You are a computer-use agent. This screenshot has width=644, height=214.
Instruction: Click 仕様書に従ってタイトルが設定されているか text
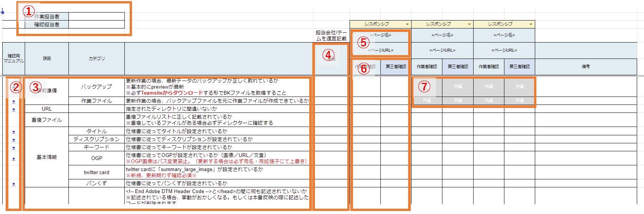tap(177, 131)
